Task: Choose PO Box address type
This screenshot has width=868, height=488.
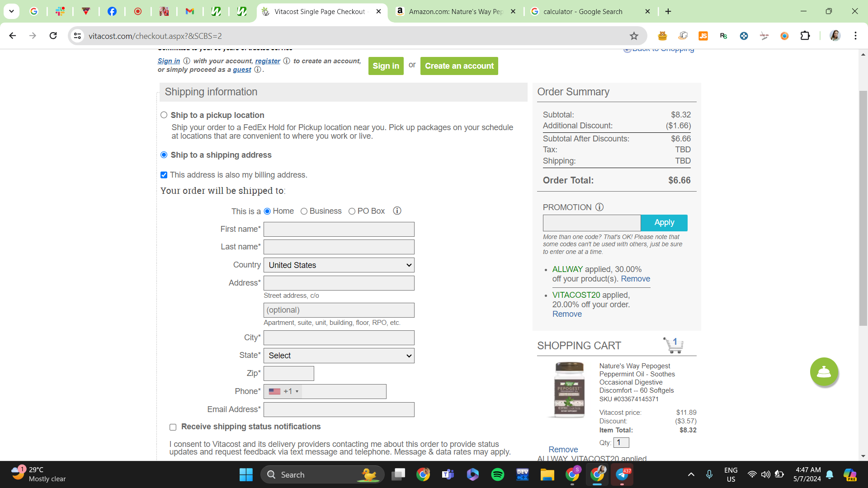Action: 352,211
